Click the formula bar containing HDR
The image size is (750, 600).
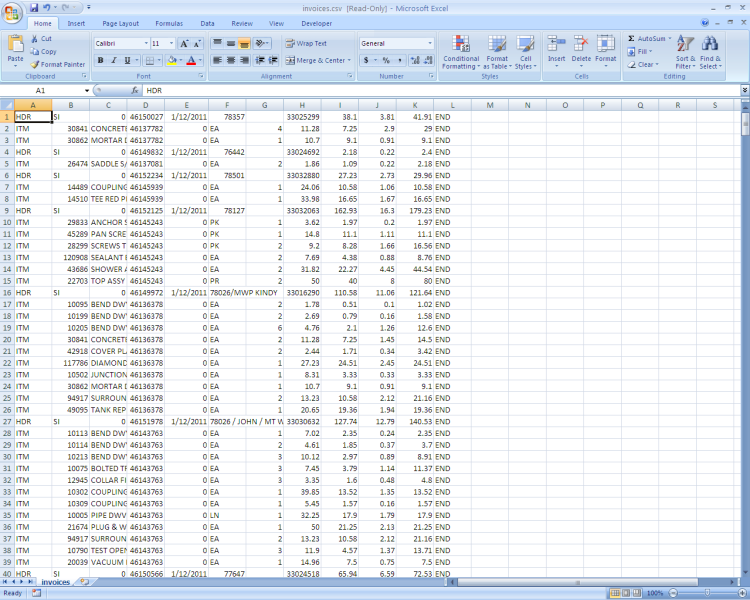click(x=441, y=90)
